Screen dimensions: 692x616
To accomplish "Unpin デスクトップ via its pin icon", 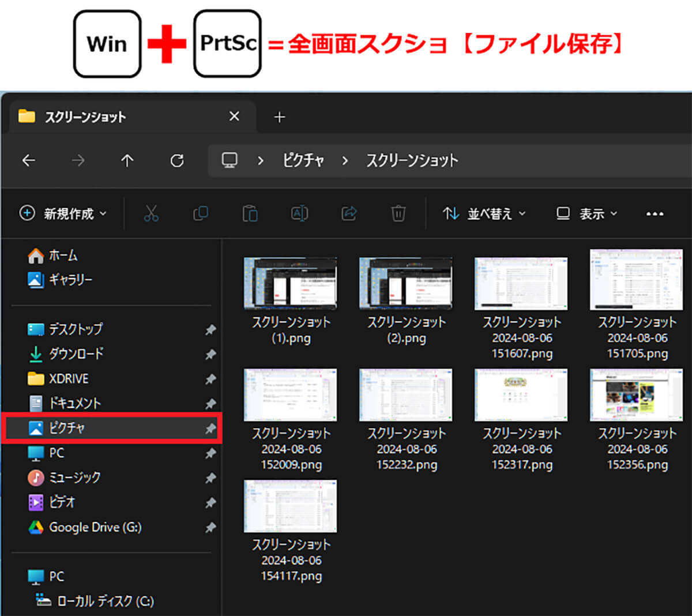I will point(210,329).
